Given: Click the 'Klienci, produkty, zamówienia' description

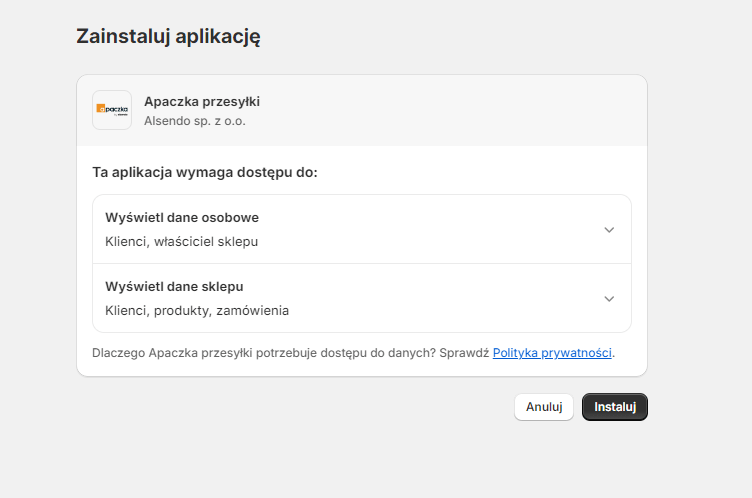Looking at the screenshot, I should 197,310.
